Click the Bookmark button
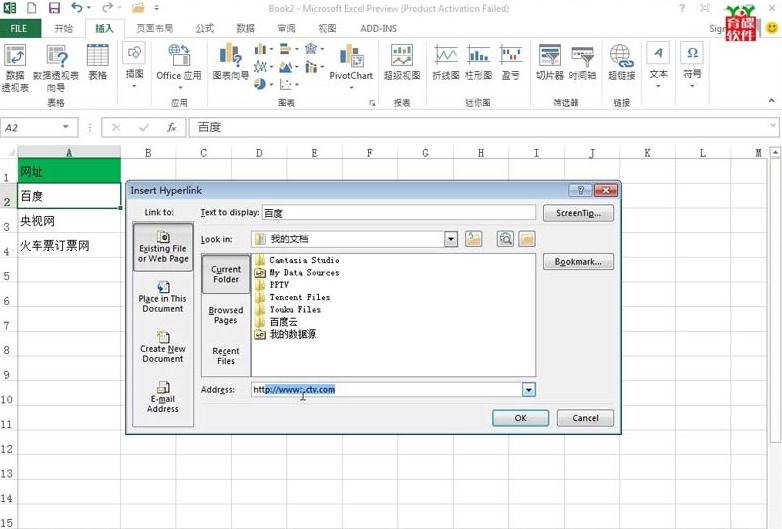This screenshot has width=782, height=529. [x=579, y=262]
